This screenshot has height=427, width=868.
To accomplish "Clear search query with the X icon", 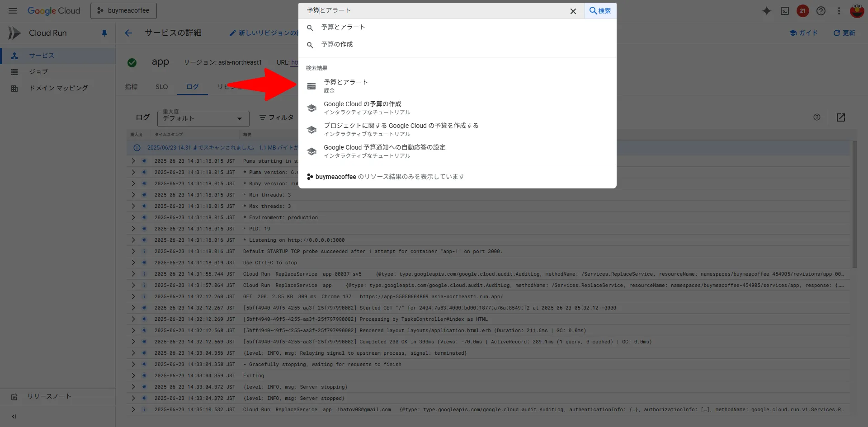I will [x=573, y=11].
